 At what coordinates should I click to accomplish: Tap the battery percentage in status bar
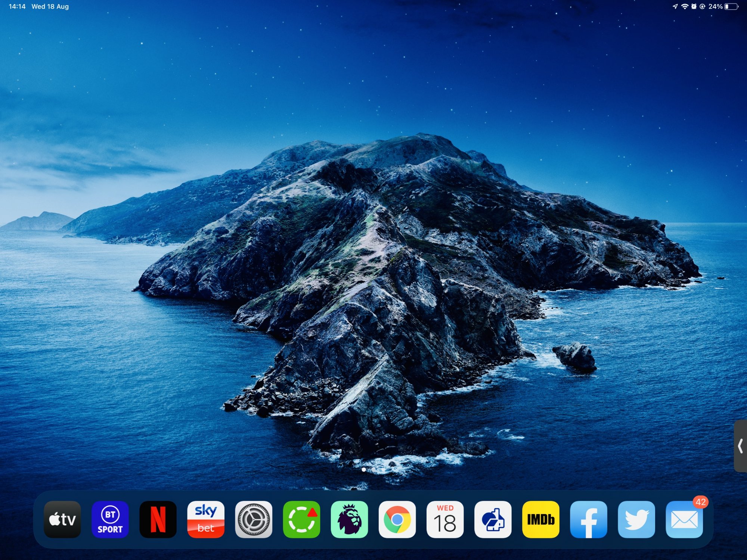pyautogui.click(x=715, y=6)
